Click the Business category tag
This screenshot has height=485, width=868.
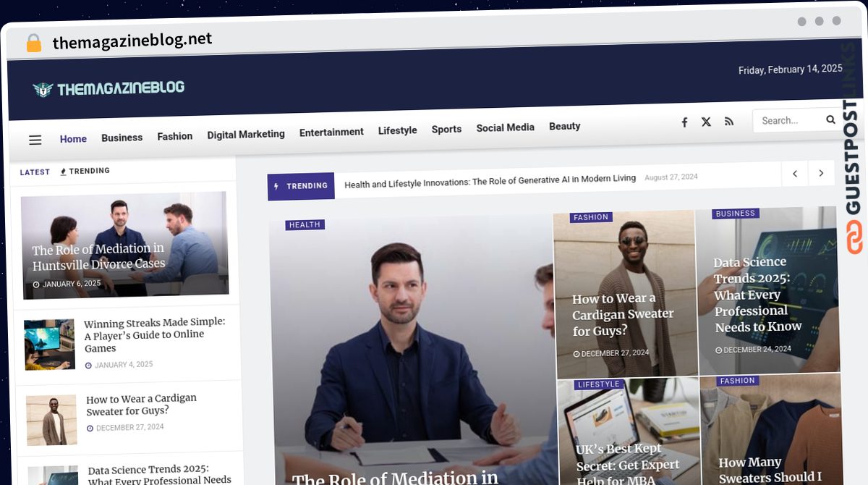735,214
